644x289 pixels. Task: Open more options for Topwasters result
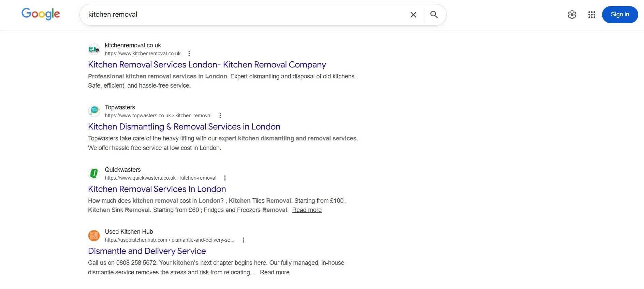click(x=220, y=116)
